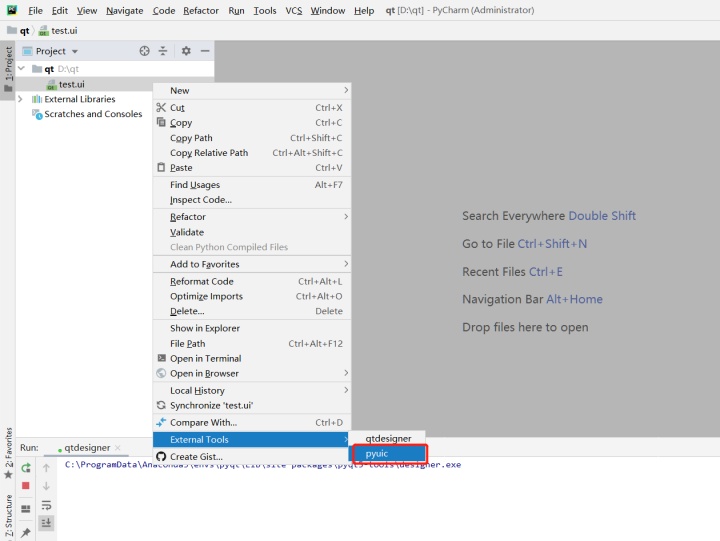
Task: Click the test.ui file icon in breadcrumb
Action: click(x=44, y=31)
